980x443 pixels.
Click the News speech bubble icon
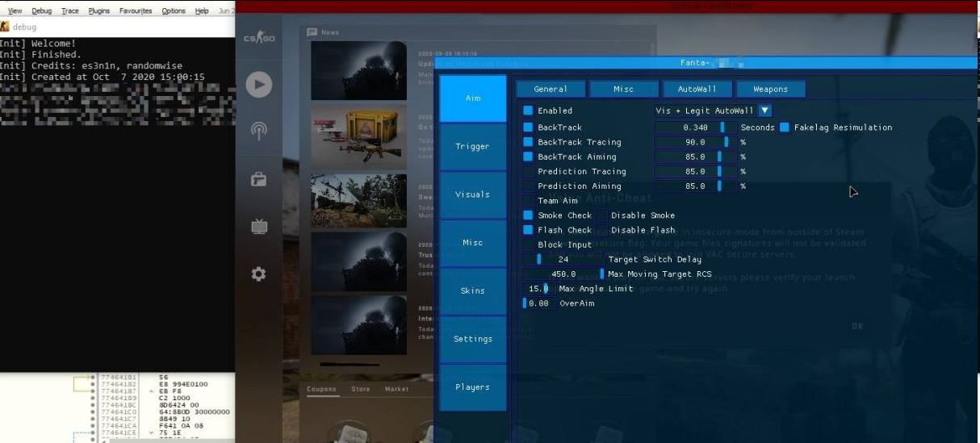tap(312, 32)
